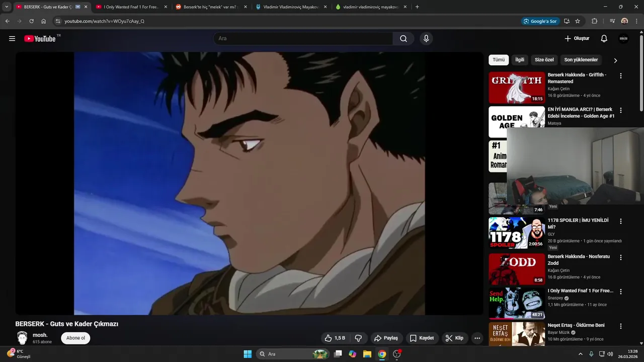Click the Windows taskbar search box
Screen dimensions: 644x362
[293, 354]
